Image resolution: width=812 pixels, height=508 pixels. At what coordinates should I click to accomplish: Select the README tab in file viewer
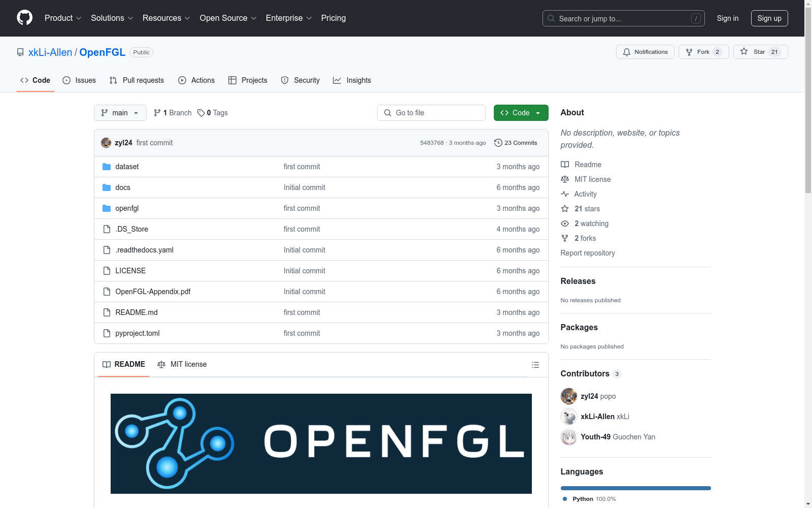[124, 364]
